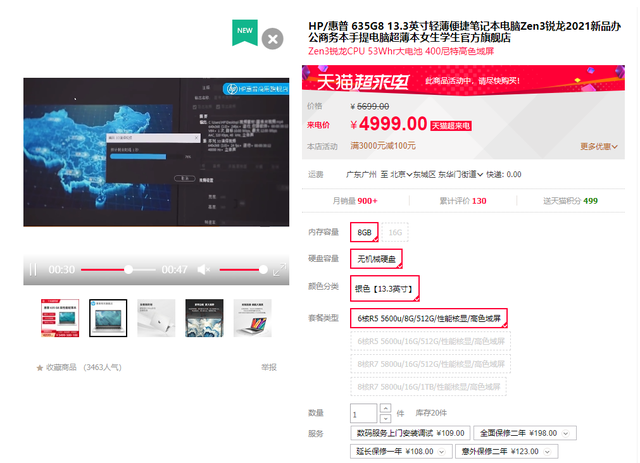This screenshot has width=640, height=463.
Task: Decrease quantity with down arrow
Action: click(385, 418)
